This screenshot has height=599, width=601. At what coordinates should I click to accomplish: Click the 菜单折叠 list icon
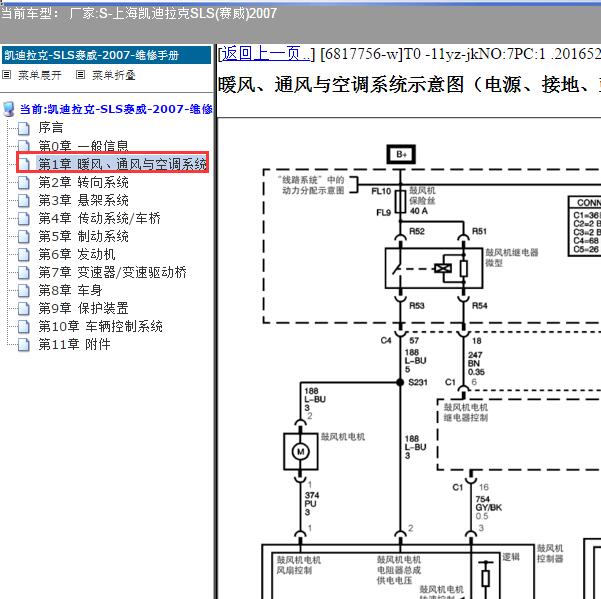[x=80, y=74]
